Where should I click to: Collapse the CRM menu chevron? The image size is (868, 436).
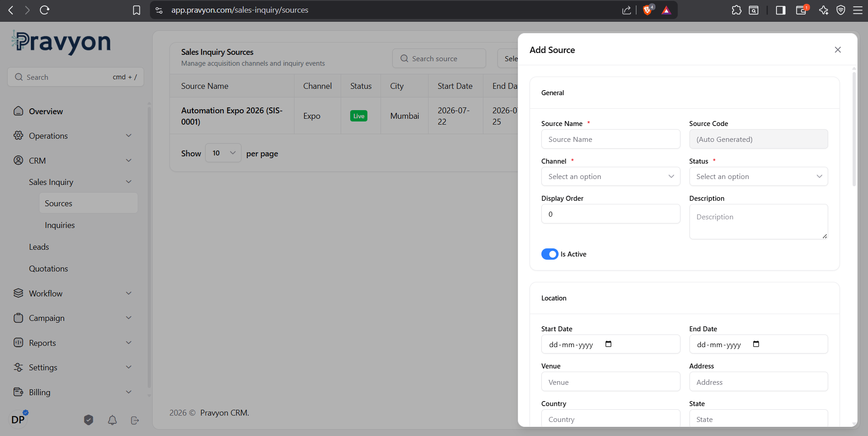(x=129, y=160)
